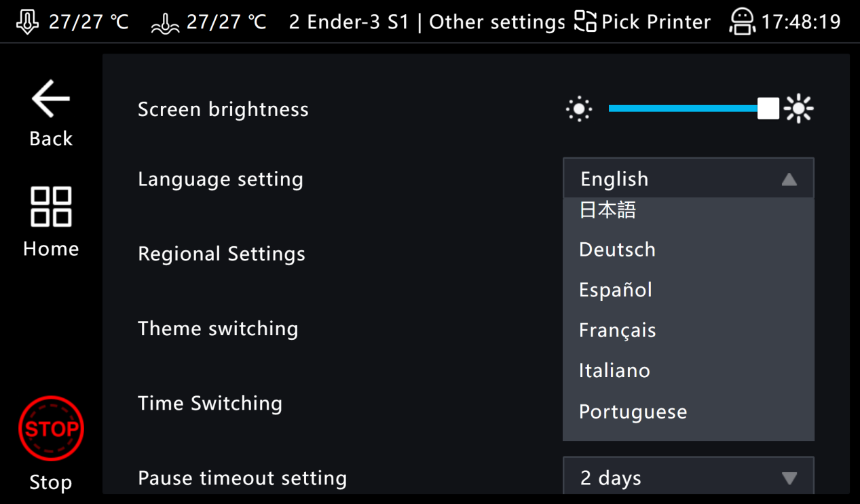Collapse the English language dropdown
This screenshot has height=504, width=860.
688,179
